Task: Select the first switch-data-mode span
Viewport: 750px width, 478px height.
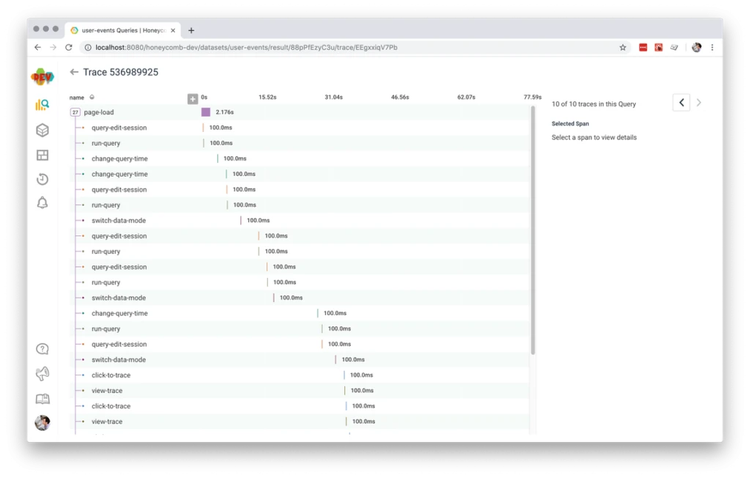Action: 300,221
